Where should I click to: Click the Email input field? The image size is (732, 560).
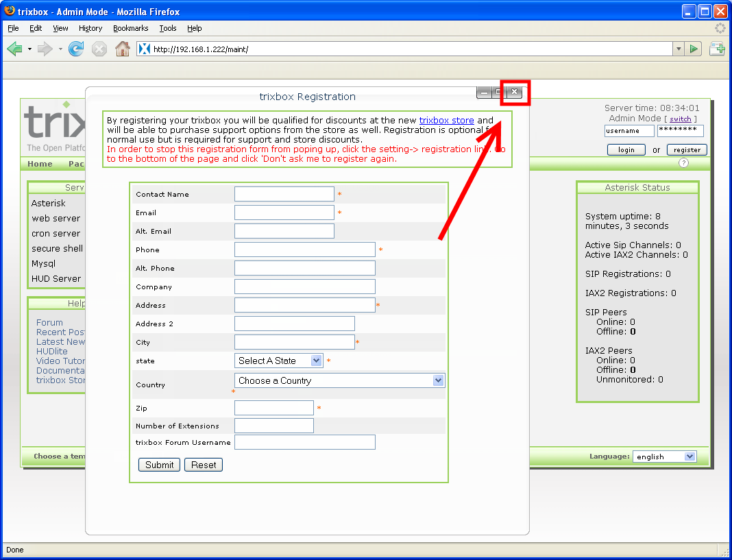(x=284, y=212)
